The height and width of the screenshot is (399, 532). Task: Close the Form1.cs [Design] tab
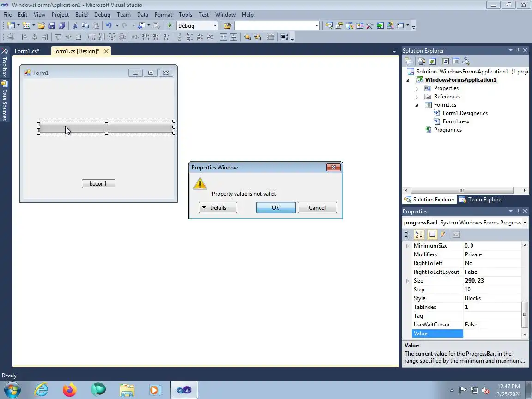(106, 51)
